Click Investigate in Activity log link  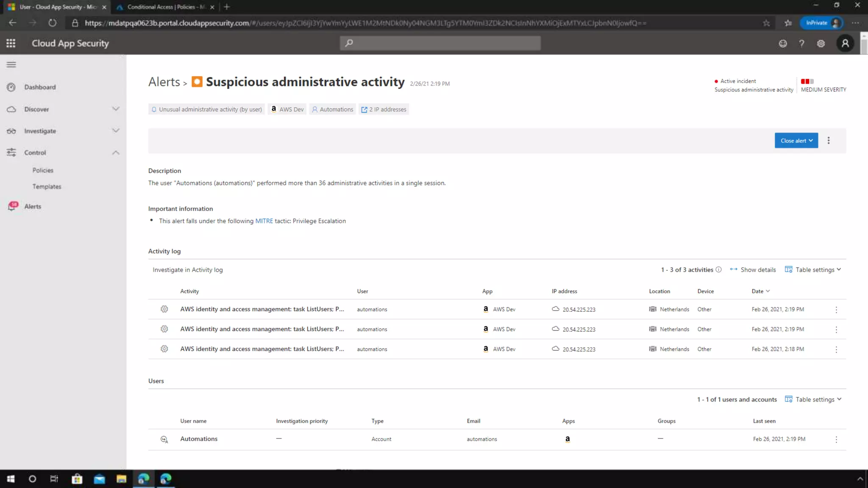pyautogui.click(x=187, y=269)
